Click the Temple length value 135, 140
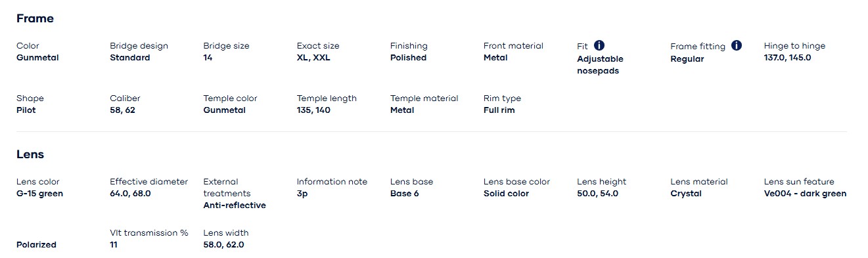This screenshot has height=258, width=868. (x=313, y=110)
